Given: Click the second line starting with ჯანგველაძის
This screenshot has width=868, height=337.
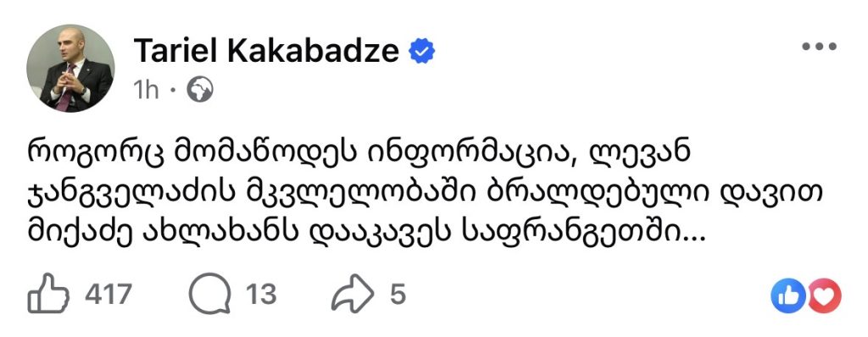Looking at the screenshot, I should (x=426, y=195).
